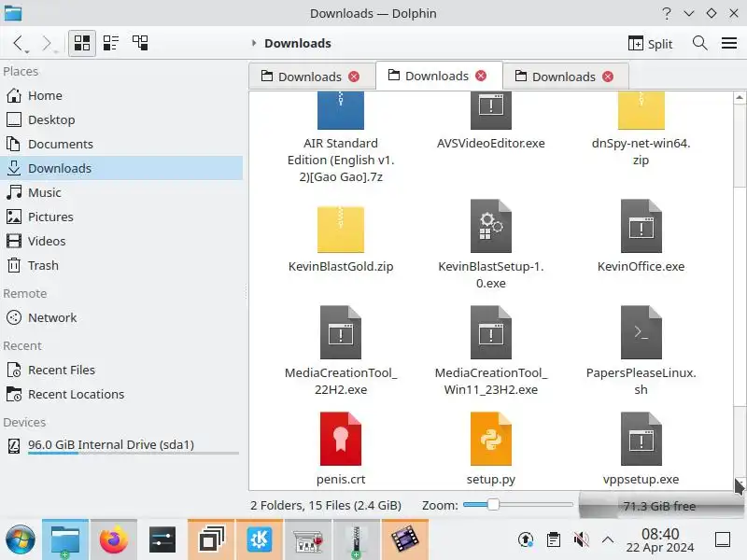Click the wine shop taskbar icon
Viewport: 747px width, 560px height.
(308, 540)
